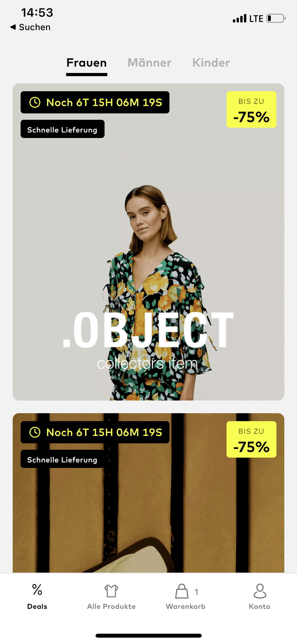Screen dimensions: 297x644
Task: Tap the -75% discount badge on the second deal
Action: [x=251, y=439]
